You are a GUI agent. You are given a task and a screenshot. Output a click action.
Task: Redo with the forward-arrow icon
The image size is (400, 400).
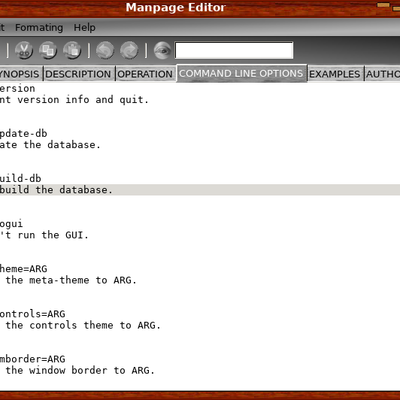click(x=129, y=50)
